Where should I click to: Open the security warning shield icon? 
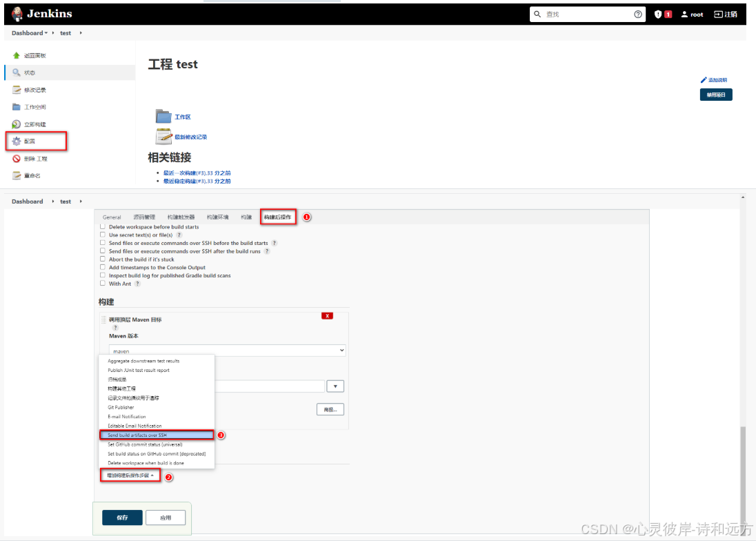point(657,14)
